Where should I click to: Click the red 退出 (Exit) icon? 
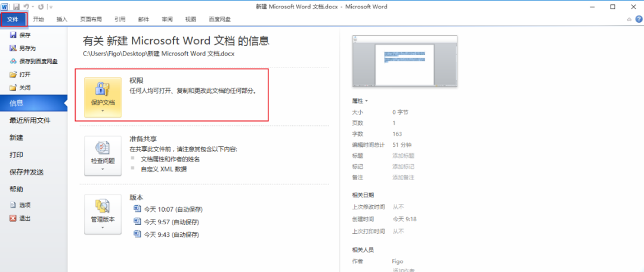point(13,218)
